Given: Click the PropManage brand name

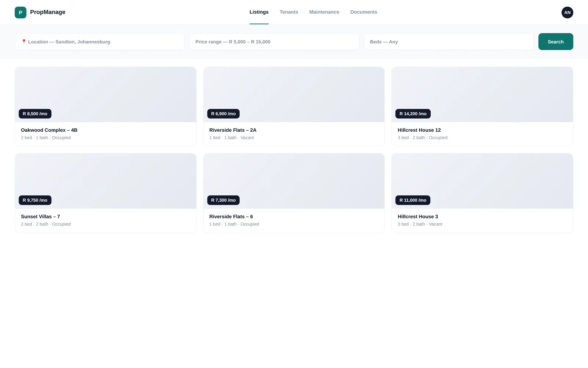Looking at the screenshot, I should 48,12.
